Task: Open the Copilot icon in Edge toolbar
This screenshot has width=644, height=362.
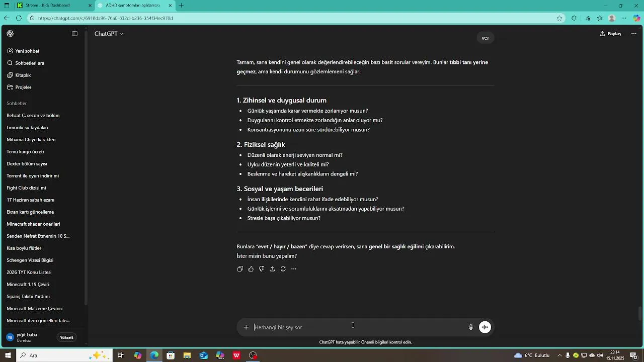Action: [x=636, y=18]
